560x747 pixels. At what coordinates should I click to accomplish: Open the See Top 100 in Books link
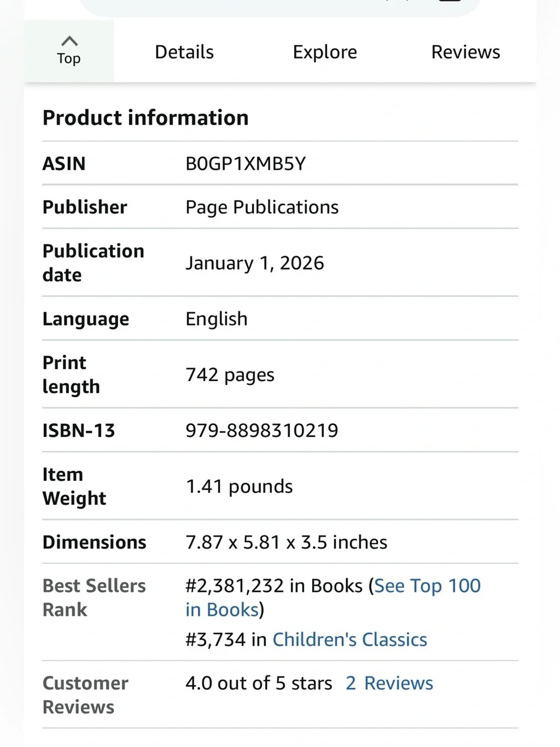click(x=333, y=597)
